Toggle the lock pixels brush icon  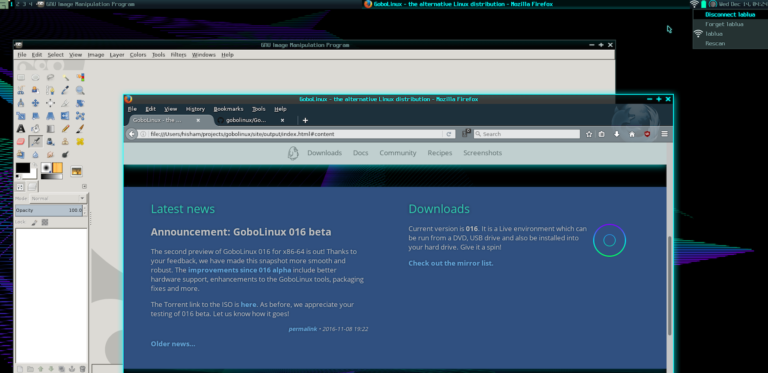tap(34, 222)
